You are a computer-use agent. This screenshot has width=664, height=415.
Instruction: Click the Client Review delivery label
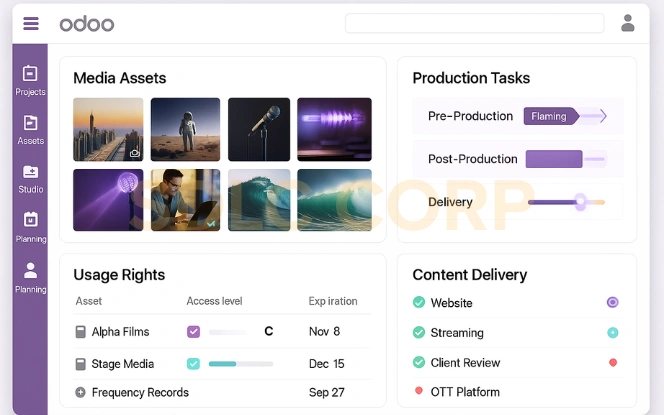[465, 363]
